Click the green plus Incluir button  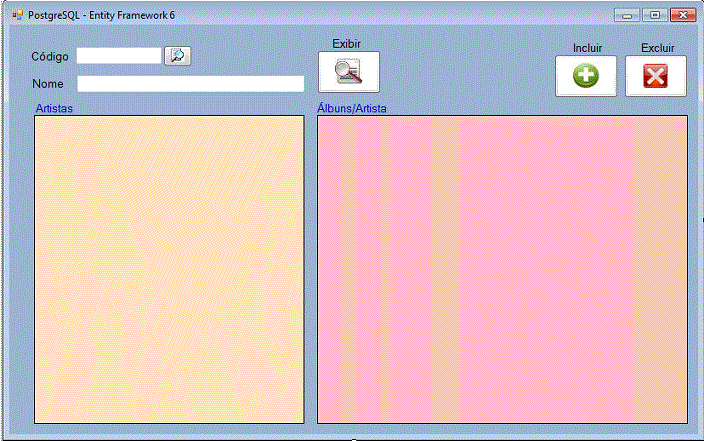(586, 76)
